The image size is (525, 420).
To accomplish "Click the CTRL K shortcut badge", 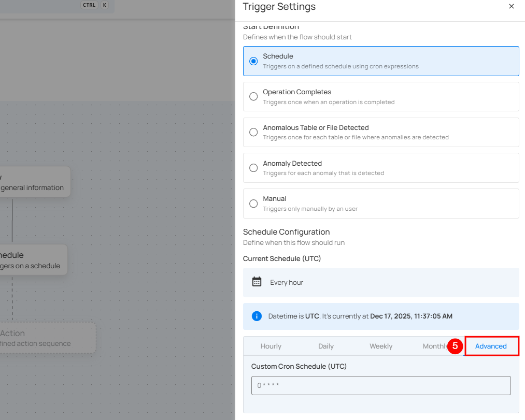I will 94,5.
